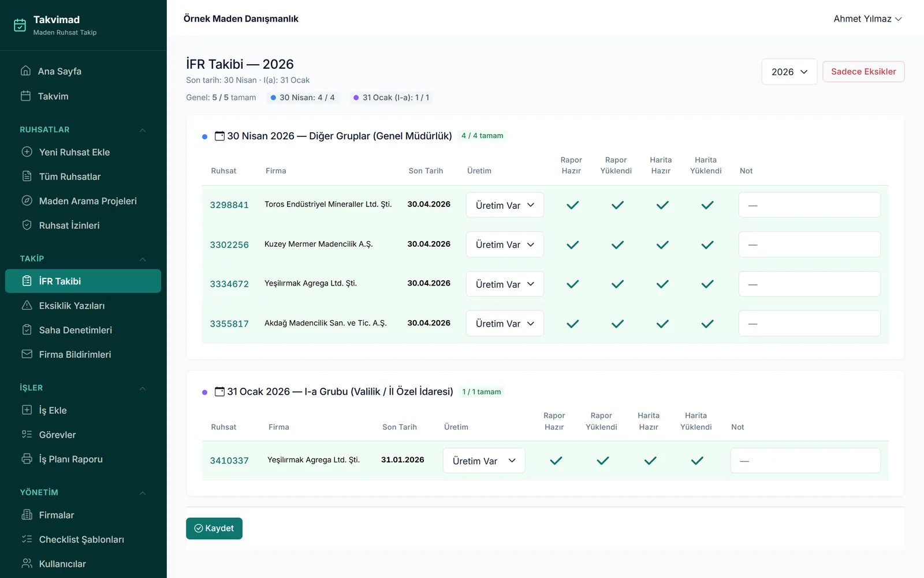Image resolution: width=924 pixels, height=578 pixels.
Task: Open Saha Denetimleri menu item
Action: [83, 330]
